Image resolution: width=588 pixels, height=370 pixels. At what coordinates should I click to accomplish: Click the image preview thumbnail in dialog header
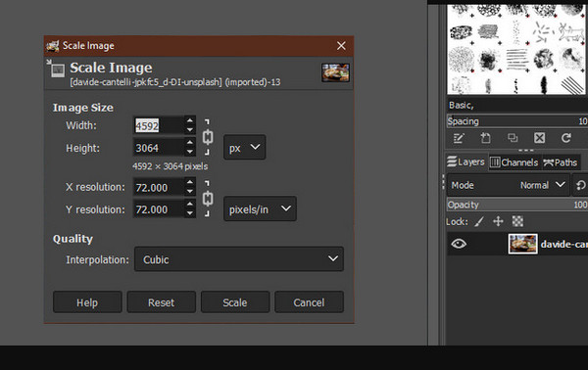335,72
